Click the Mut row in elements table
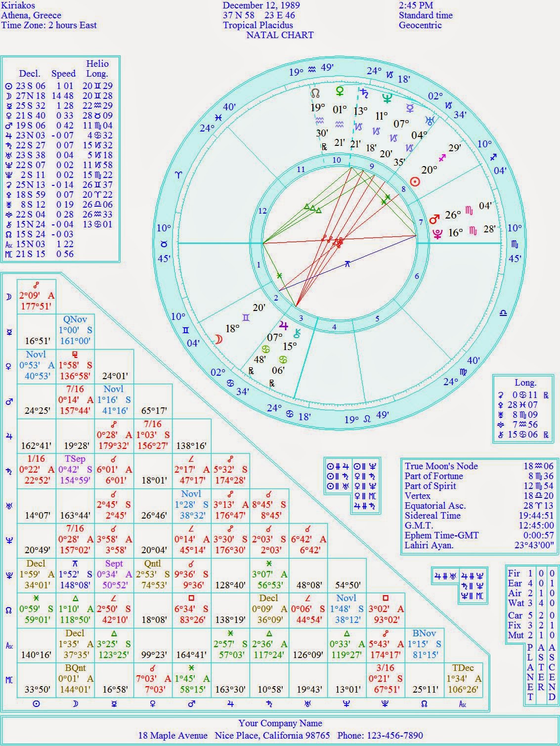Image resolution: width=560 pixels, height=746 pixels. [531, 635]
